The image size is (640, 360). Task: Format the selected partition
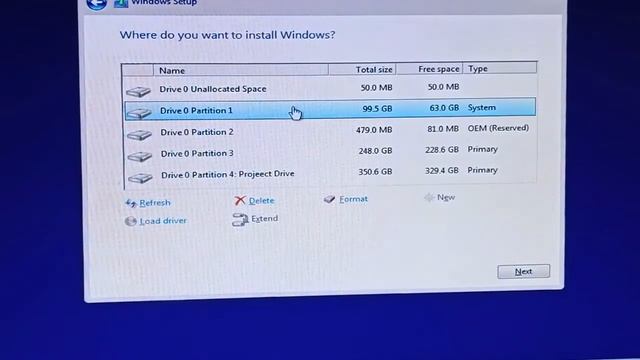pyautogui.click(x=353, y=199)
